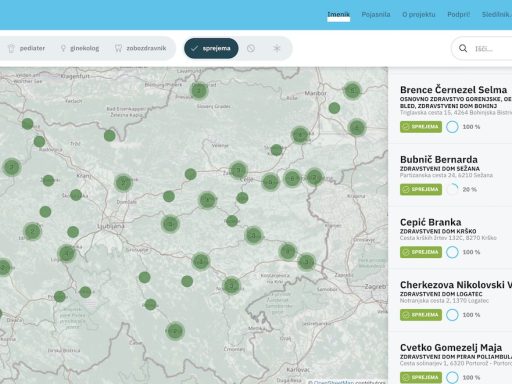Click the magnifier search icon
This screenshot has height=384, width=512.
click(463, 49)
